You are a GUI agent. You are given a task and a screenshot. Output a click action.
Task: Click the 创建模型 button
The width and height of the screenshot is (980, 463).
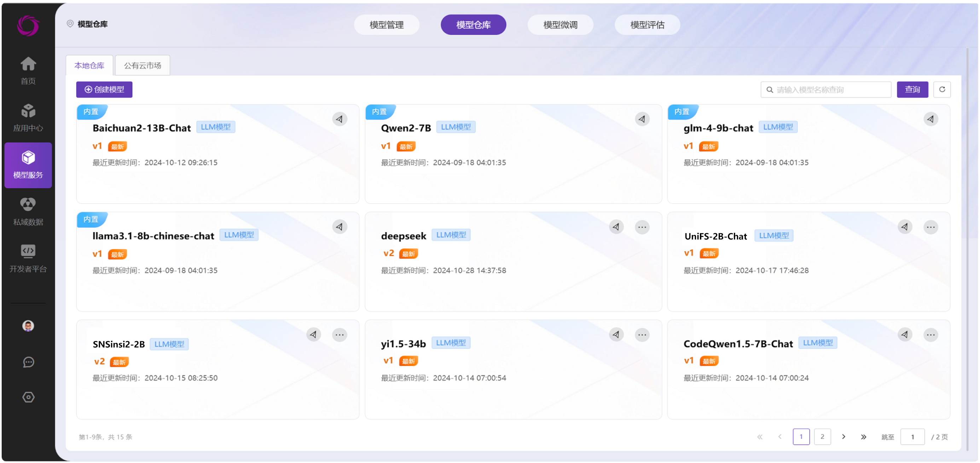[x=104, y=90]
